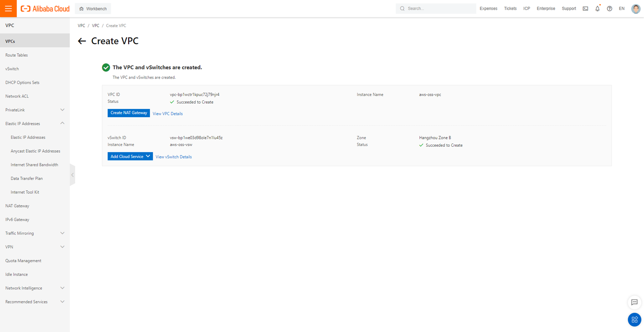Launch the Cloud Shell terminal icon
The width and height of the screenshot is (644, 332).
pos(586,9)
